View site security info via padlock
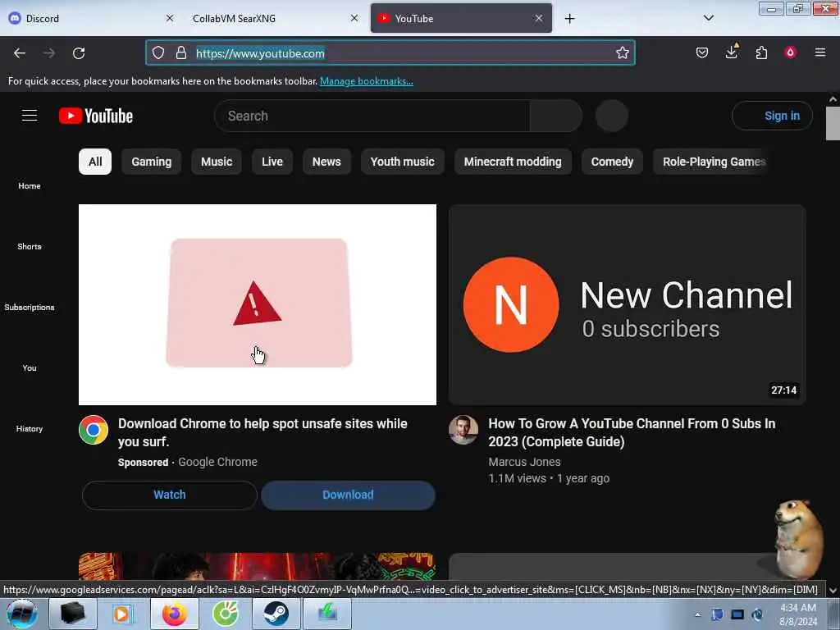Screen dimensions: 840x630 pyautogui.click(x=181, y=52)
